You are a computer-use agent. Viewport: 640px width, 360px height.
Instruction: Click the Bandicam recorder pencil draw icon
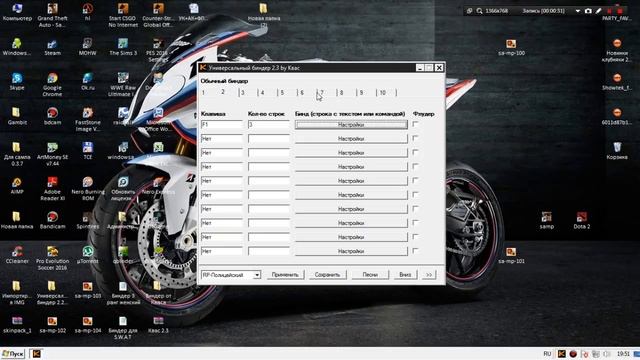click(x=598, y=11)
